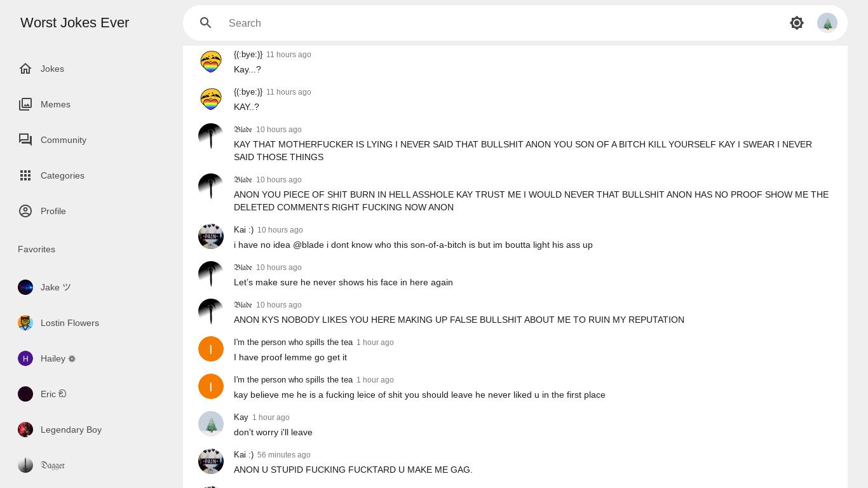Toggle the light/dark theme button
The height and width of the screenshot is (488, 868).
click(x=797, y=23)
